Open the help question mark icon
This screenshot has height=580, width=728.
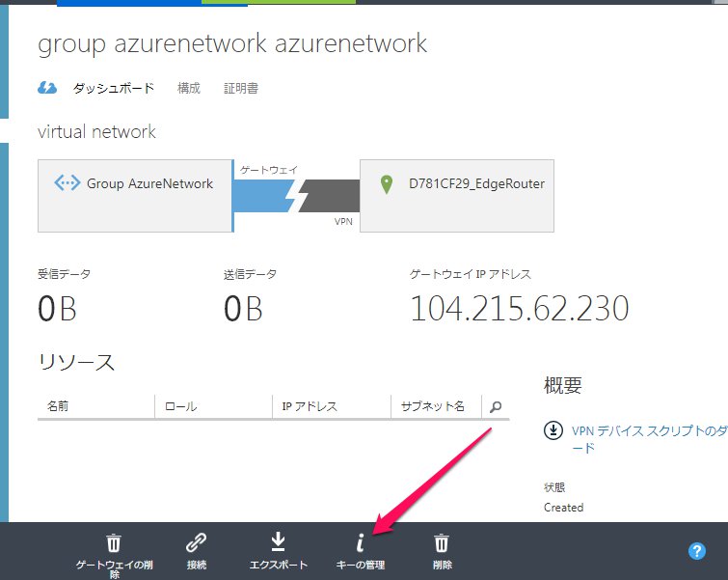tap(697, 551)
